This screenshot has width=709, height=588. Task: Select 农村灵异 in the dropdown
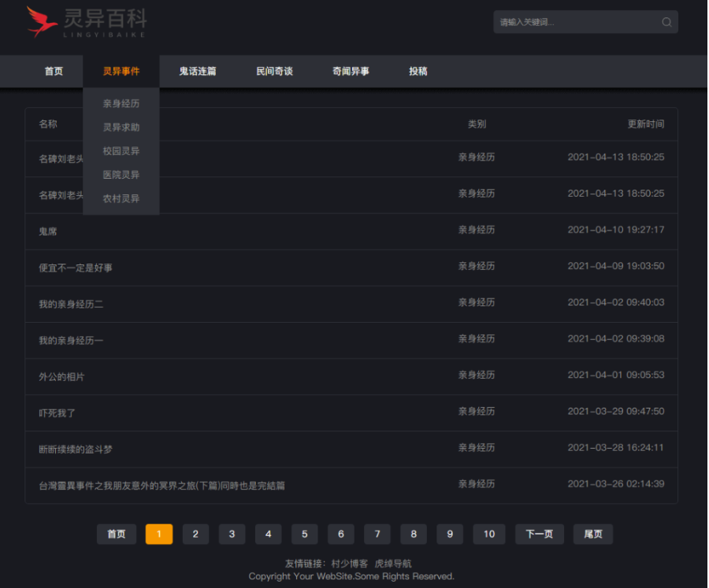[x=121, y=198]
